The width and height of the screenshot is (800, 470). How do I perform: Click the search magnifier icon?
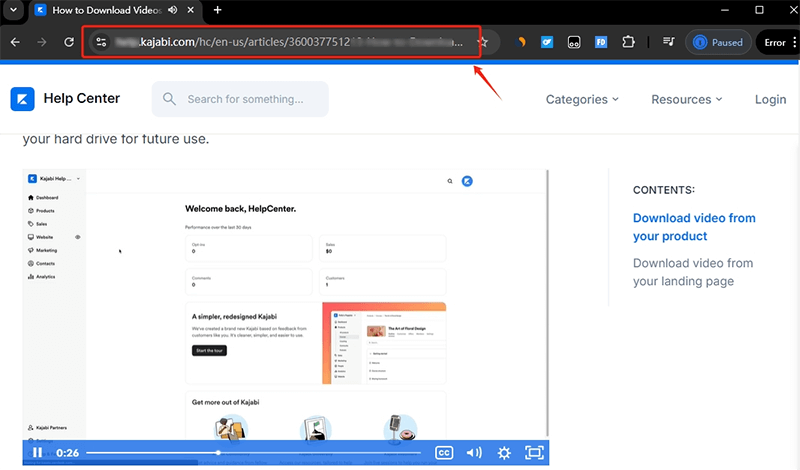(169, 99)
